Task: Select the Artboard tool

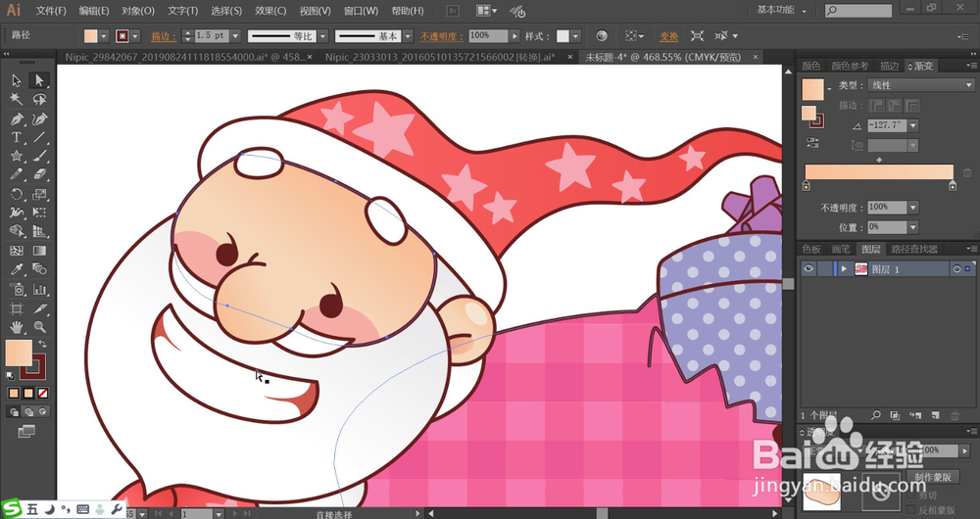Action: coord(17,308)
